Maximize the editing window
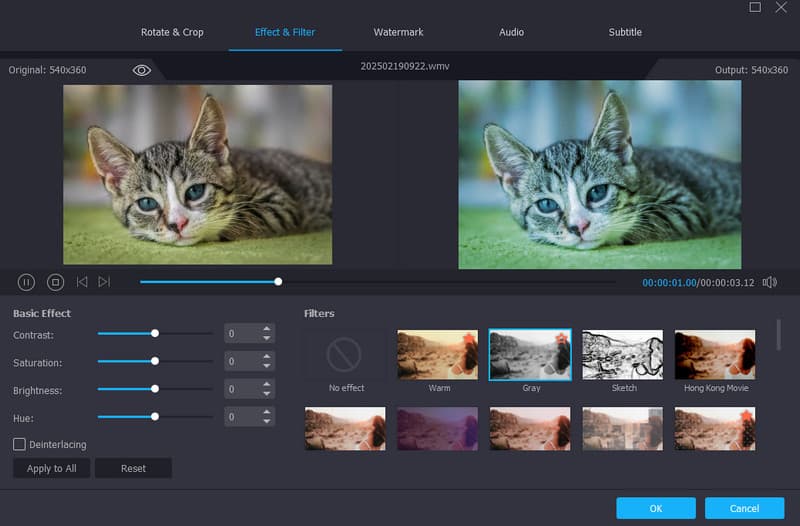The height and width of the screenshot is (526, 800). [755, 7]
